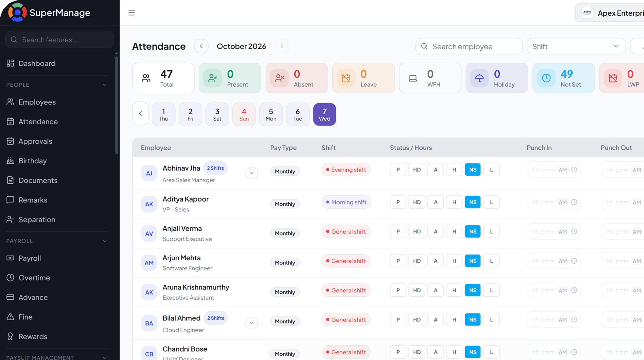The height and width of the screenshot is (360, 644).
Task: Click the Not Set clock icon
Action: [x=546, y=78]
